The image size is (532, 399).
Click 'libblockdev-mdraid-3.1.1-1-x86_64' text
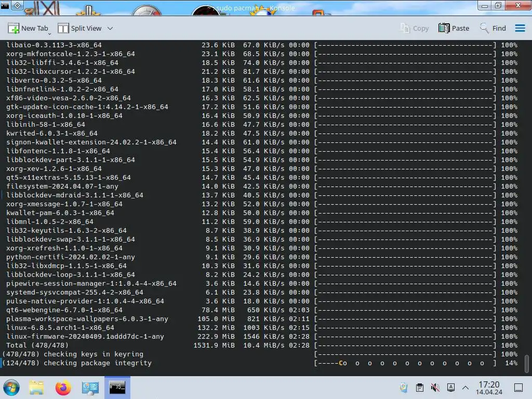[75, 195]
